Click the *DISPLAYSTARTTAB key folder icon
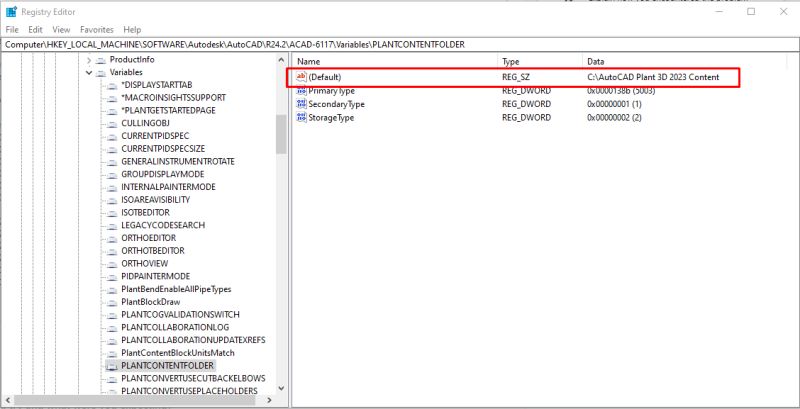This screenshot has height=409, width=800. click(112, 85)
